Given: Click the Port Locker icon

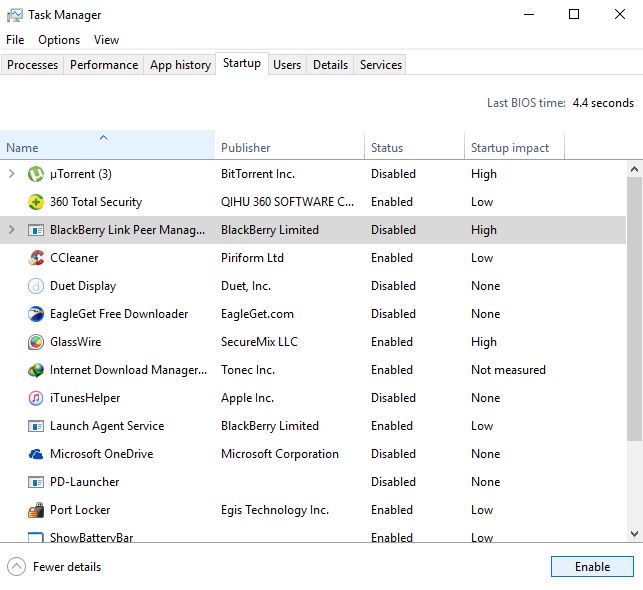Looking at the screenshot, I should click(36, 510).
